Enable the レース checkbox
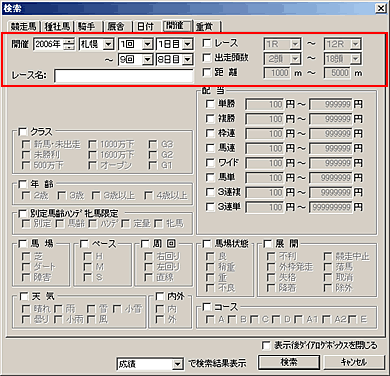The width and height of the screenshot is (390, 376). [207, 43]
